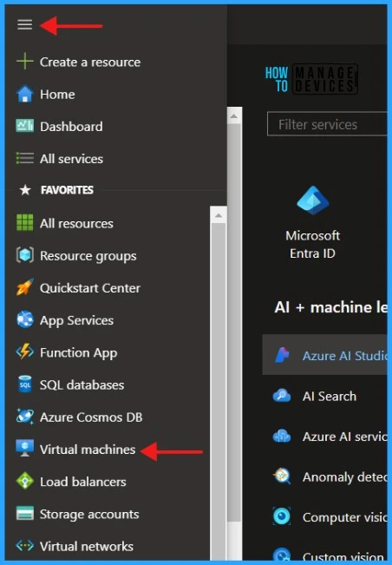The image size is (392, 565).
Task: Click the green plus Create a resource icon
Action: coord(25,62)
